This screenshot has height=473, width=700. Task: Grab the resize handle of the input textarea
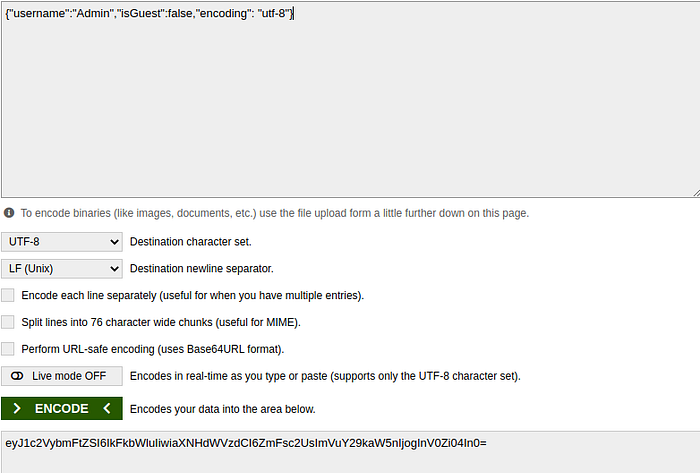pyautogui.click(x=694, y=192)
